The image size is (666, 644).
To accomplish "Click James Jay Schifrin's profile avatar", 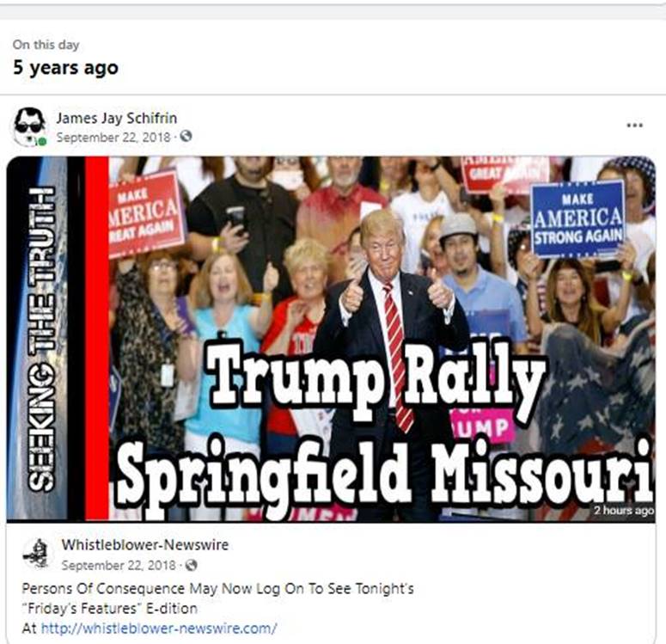I will pyautogui.click(x=29, y=126).
